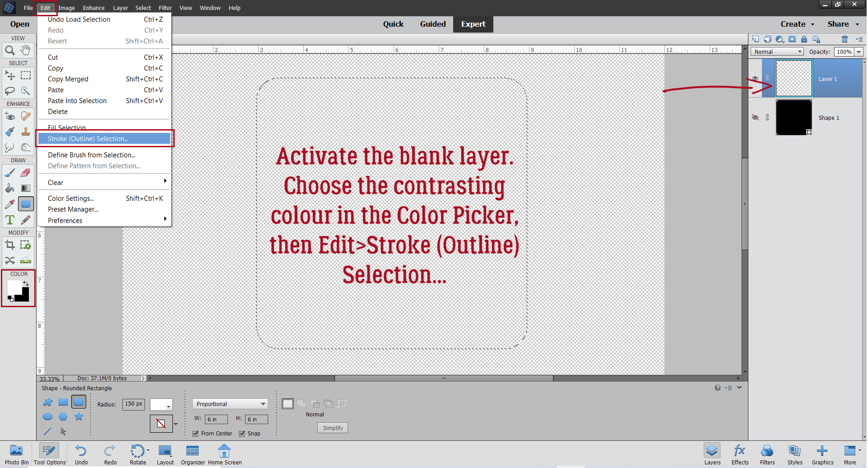Select the Spot Healing Brush tool
Image resolution: width=868 pixels, height=468 pixels.
[x=26, y=116]
